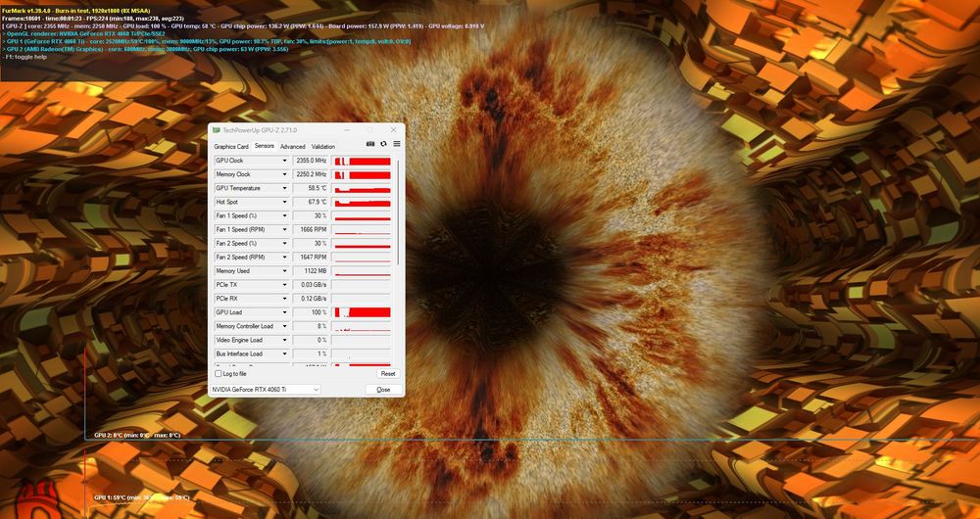
Task: Click the 0.12 GB/s PCIe RX value
Action: [x=311, y=299]
